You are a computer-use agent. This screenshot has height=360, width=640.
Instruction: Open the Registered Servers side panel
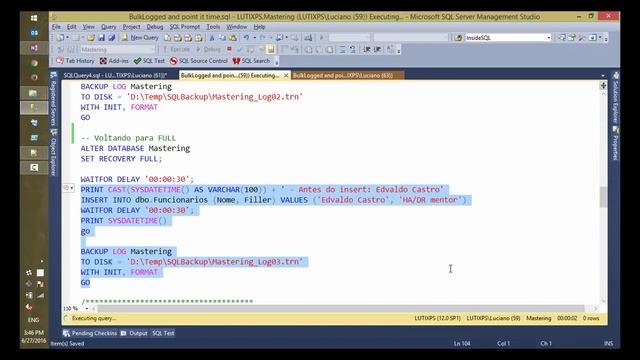(x=53, y=99)
